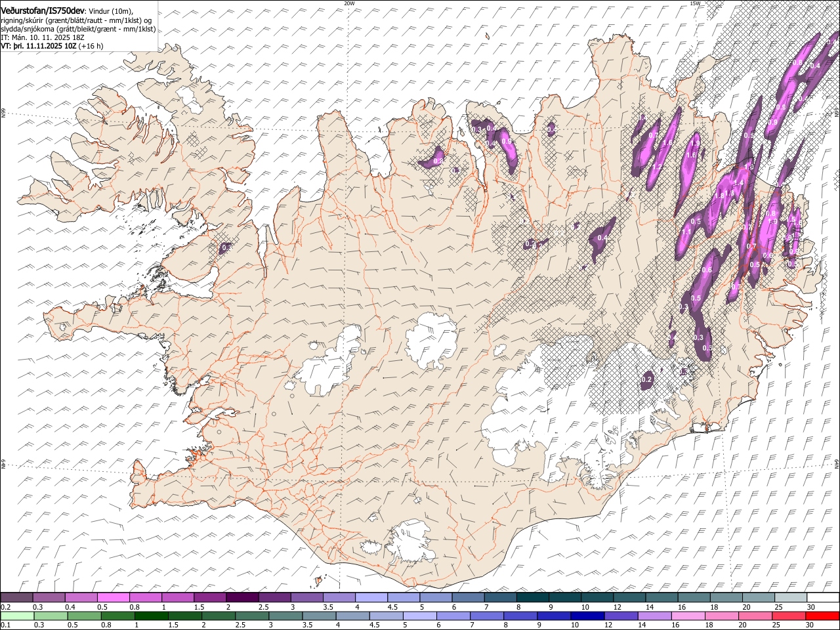Pick rain-scale dark blue swatch between 10 and 12
This screenshot has height=630, width=840.
point(588,616)
